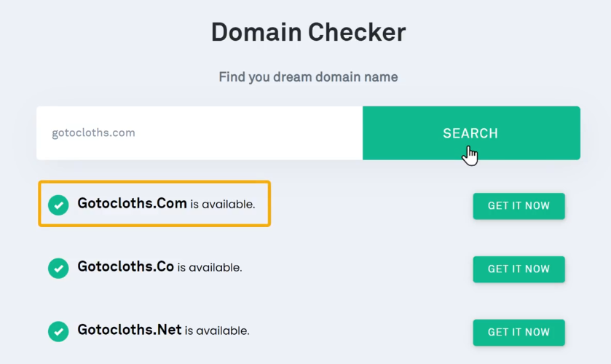Select the Gotocloths.Com domain name text
Screen dimensions: 611x364
pos(132,203)
